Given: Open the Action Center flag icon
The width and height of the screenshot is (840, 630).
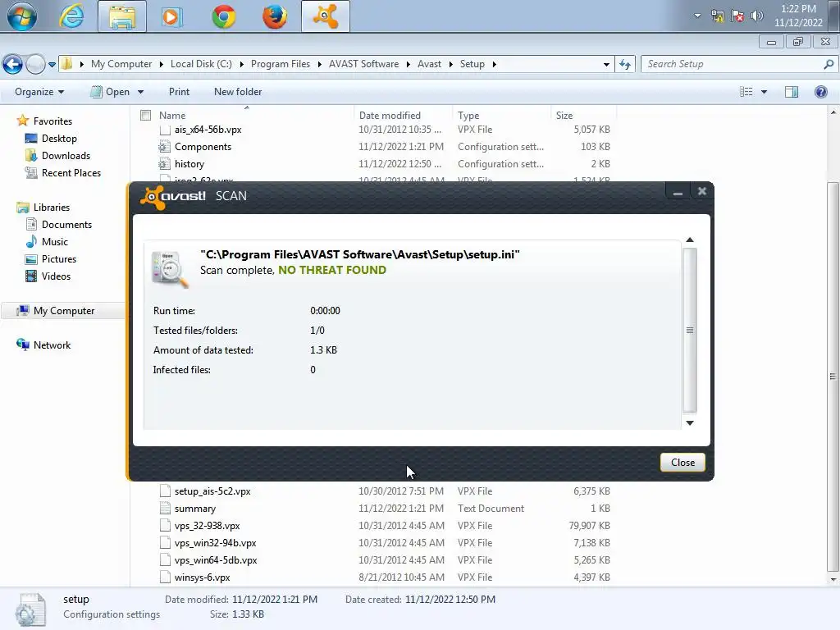Looking at the screenshot, I should 737,16.
